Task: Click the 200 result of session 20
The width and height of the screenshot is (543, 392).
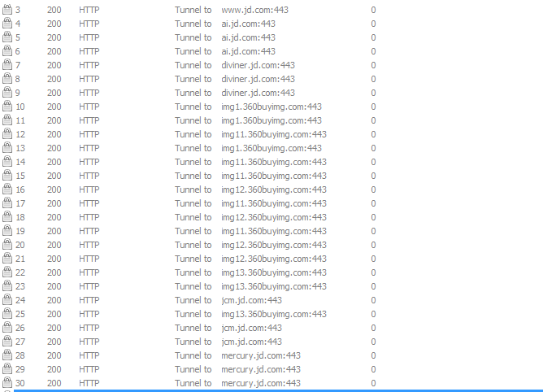Action: (x=54, y=245)
